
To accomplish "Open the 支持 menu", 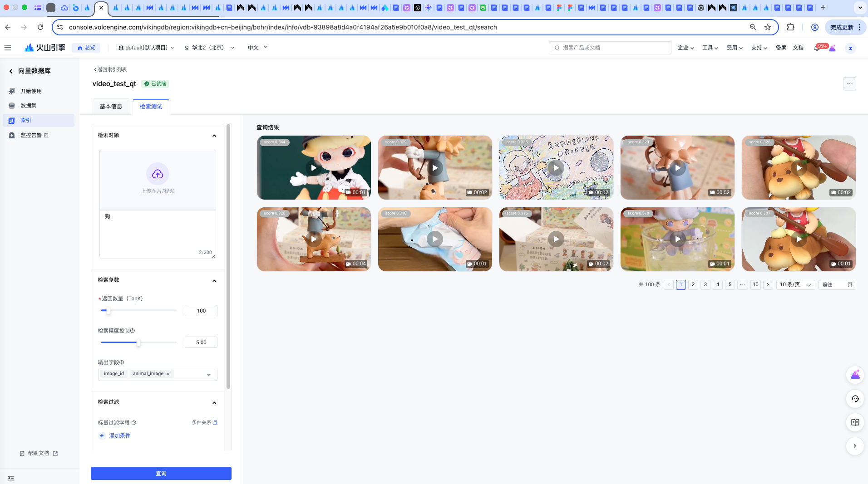I will (759, 48).
